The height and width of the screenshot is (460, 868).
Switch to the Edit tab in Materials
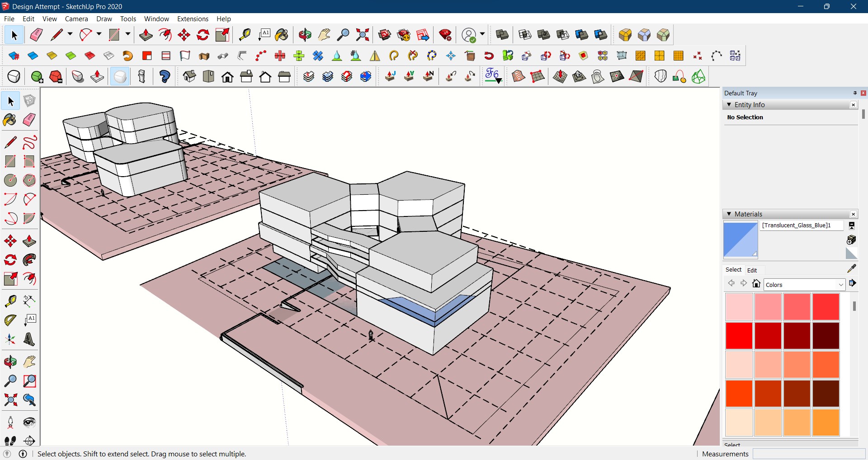pos(752,270)
